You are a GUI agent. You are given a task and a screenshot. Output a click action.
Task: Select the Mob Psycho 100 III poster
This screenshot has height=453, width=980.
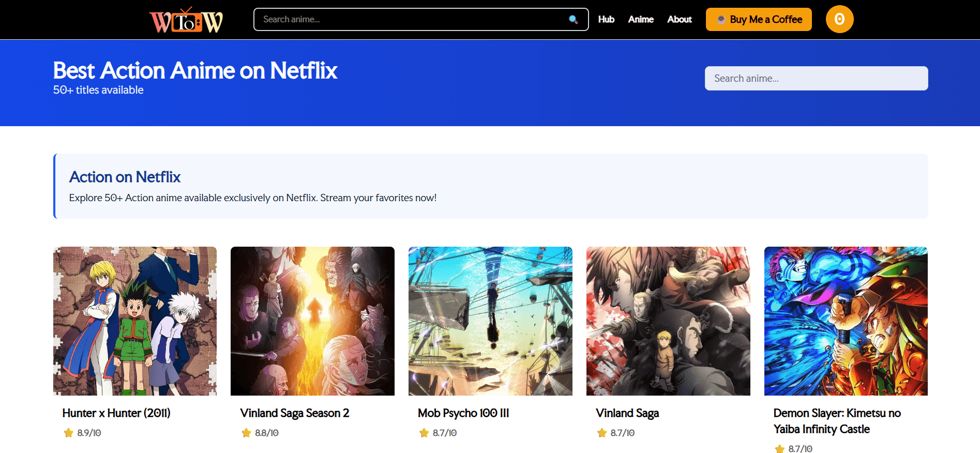pyautogui.click(x=490, y=321)
